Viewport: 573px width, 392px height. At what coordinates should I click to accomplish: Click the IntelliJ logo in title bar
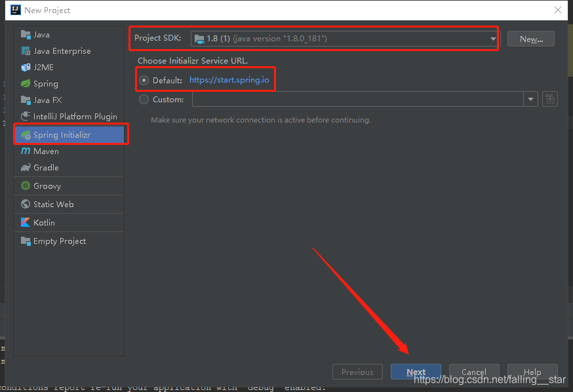(15, 10)
